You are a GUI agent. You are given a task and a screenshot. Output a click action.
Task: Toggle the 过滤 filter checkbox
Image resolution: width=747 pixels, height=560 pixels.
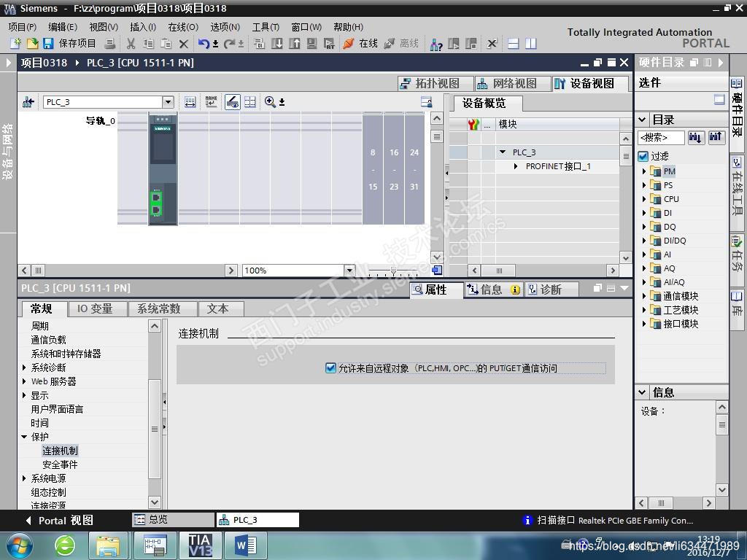[643, 156]
